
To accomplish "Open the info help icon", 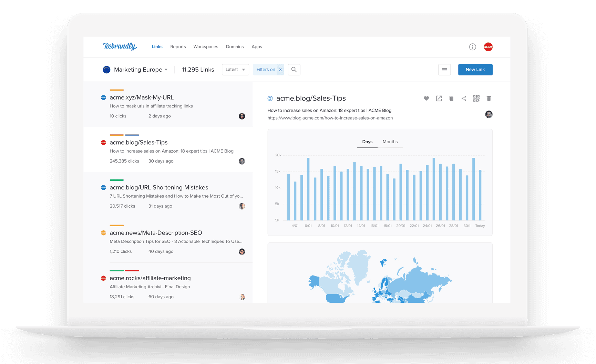I will (473, 47).
